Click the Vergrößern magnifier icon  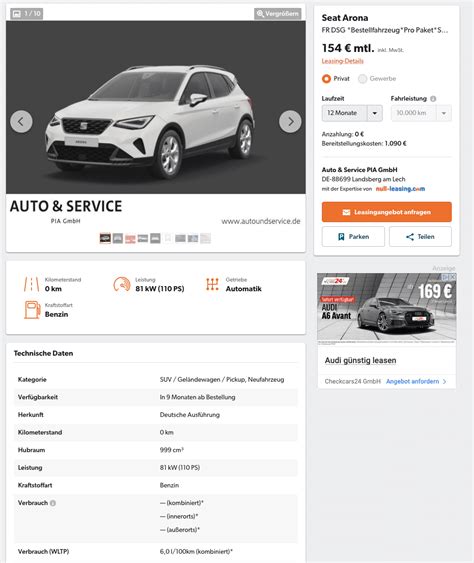[260, 14]
